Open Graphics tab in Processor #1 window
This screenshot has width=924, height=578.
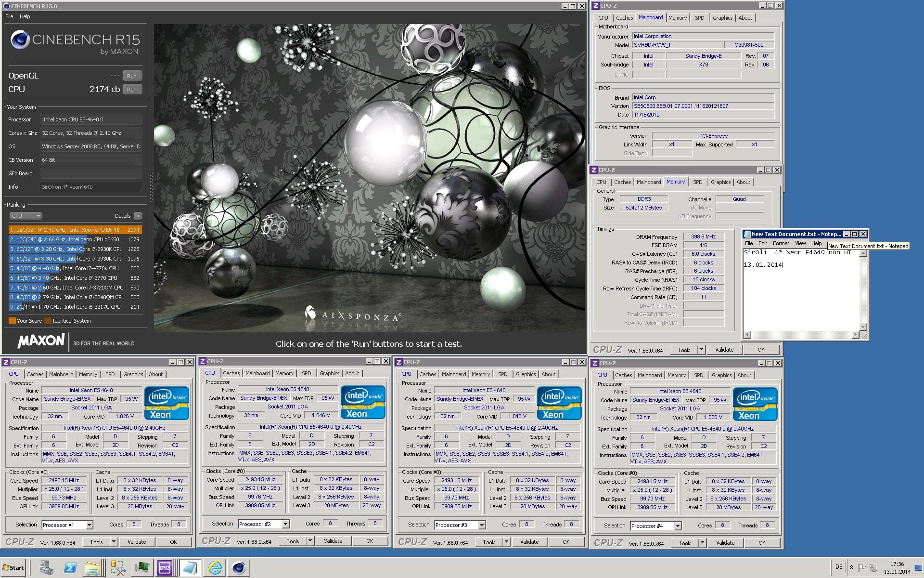click(133, 374)
